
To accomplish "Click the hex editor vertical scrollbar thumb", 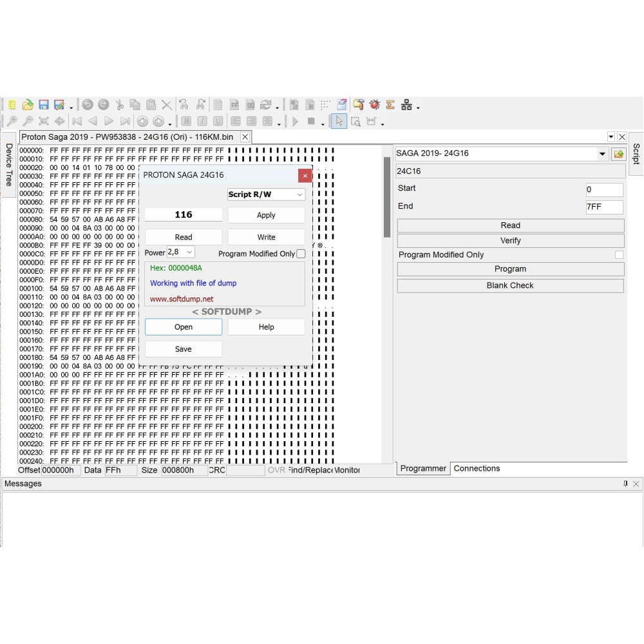I will click(387, 197).
